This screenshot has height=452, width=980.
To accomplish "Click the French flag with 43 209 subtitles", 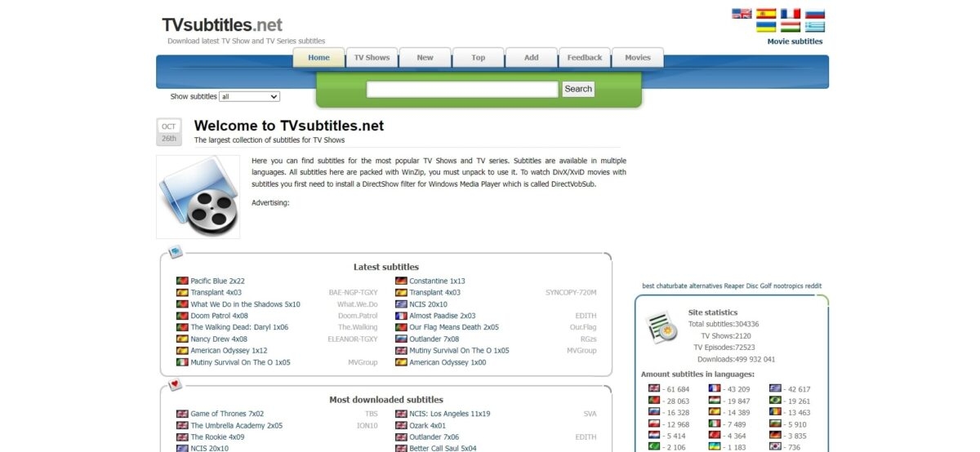I will [715, 389].
